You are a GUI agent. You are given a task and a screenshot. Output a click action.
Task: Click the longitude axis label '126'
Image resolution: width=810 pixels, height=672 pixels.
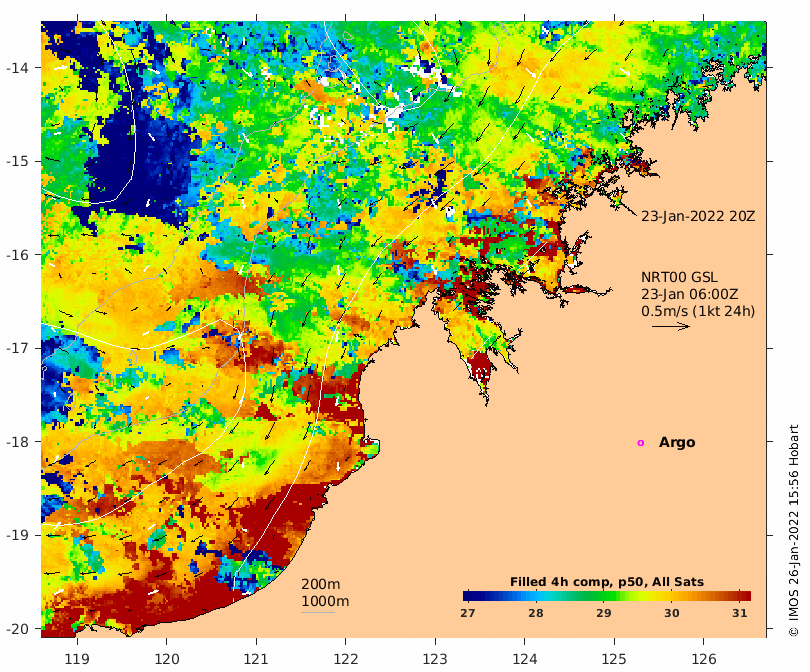(704, 659)
